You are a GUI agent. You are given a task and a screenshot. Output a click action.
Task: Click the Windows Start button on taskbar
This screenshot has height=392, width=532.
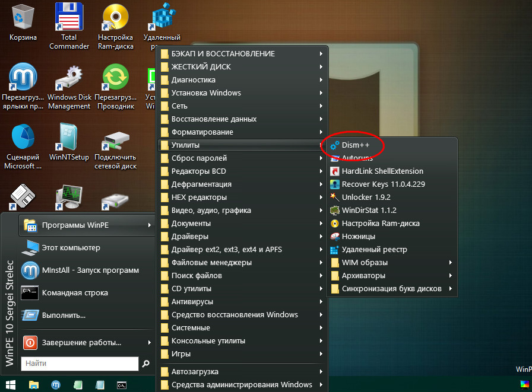pyautogui.click(x=10, y=384)
